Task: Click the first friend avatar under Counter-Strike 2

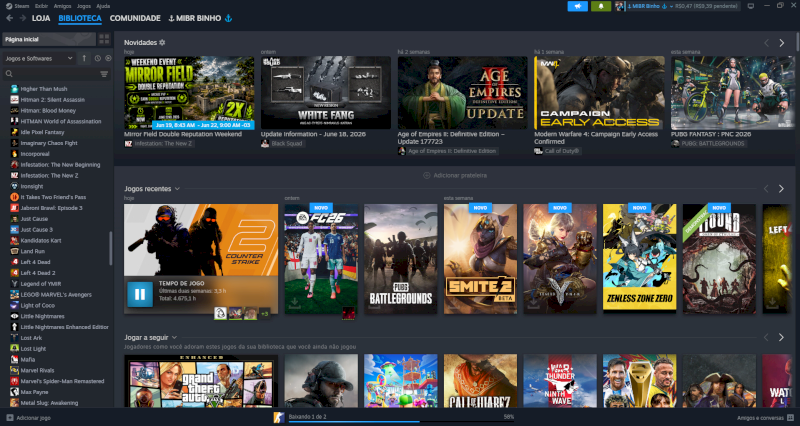Action: (x=220, y=313)
